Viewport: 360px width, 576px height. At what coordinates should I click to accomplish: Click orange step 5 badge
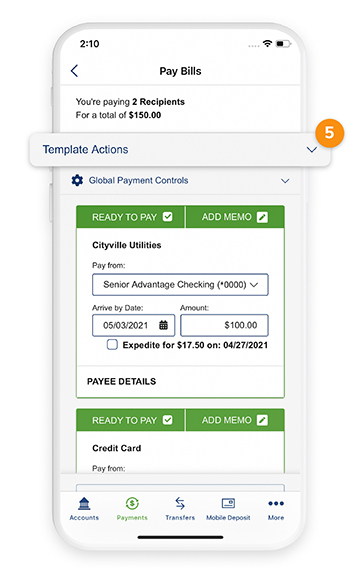click(330, 133)
